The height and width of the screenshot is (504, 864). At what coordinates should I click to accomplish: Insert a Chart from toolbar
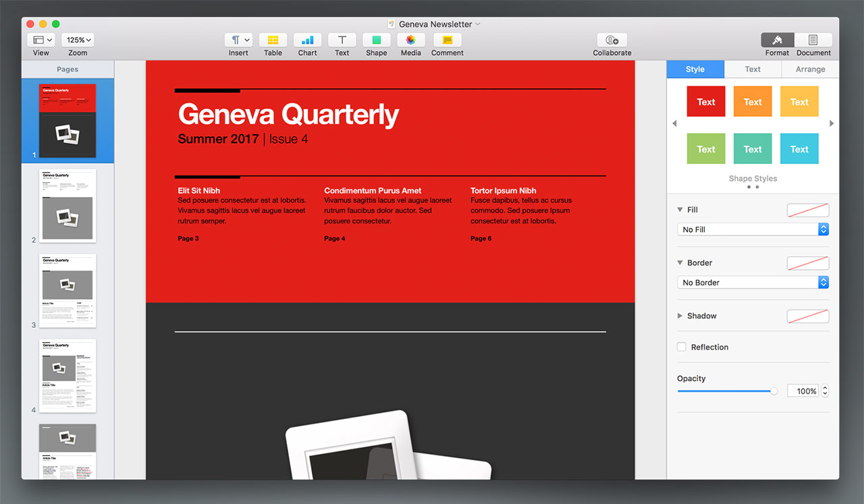pos(307,40)
